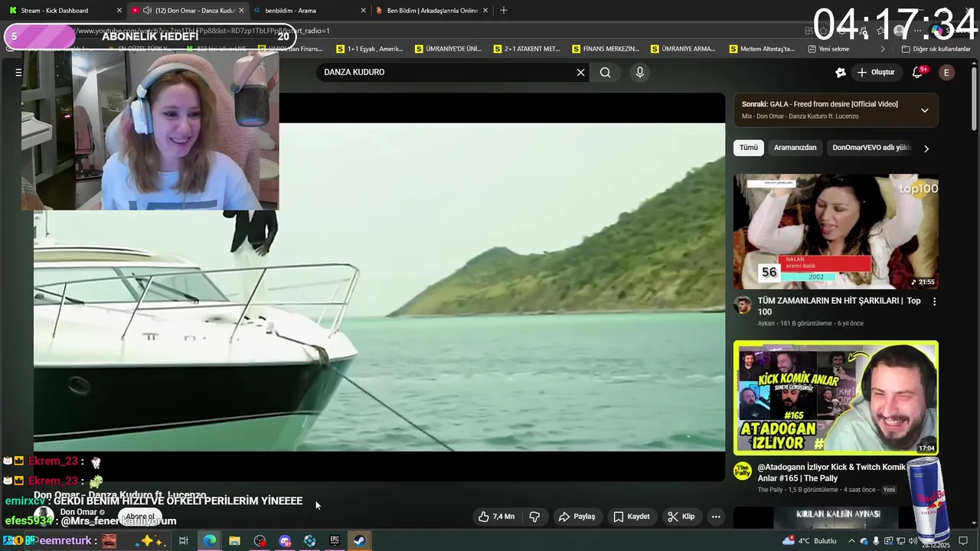Select the Aramanızdan filter chip
The height and width of the screenshot is (551, 980).
pos(795,148)
